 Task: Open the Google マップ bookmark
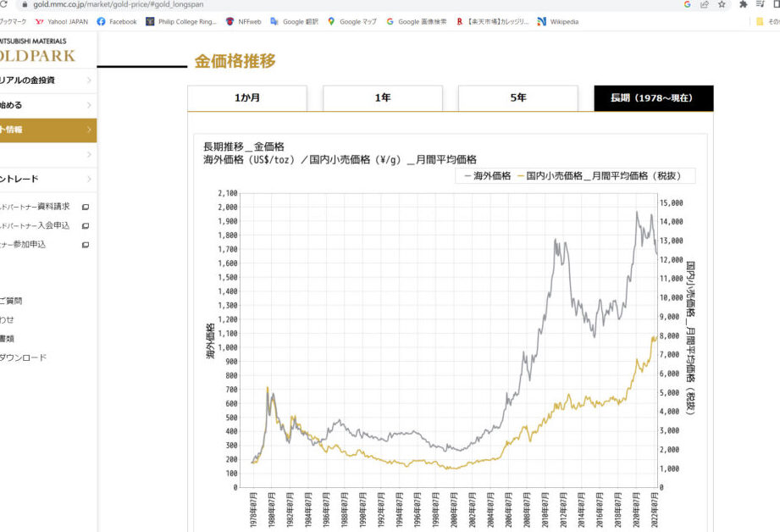point(351,22)
